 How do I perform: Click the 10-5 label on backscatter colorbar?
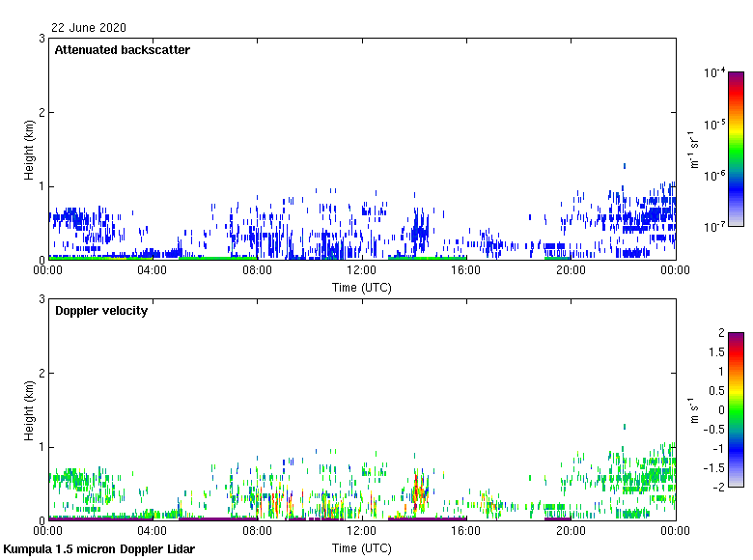pos(714,125)
